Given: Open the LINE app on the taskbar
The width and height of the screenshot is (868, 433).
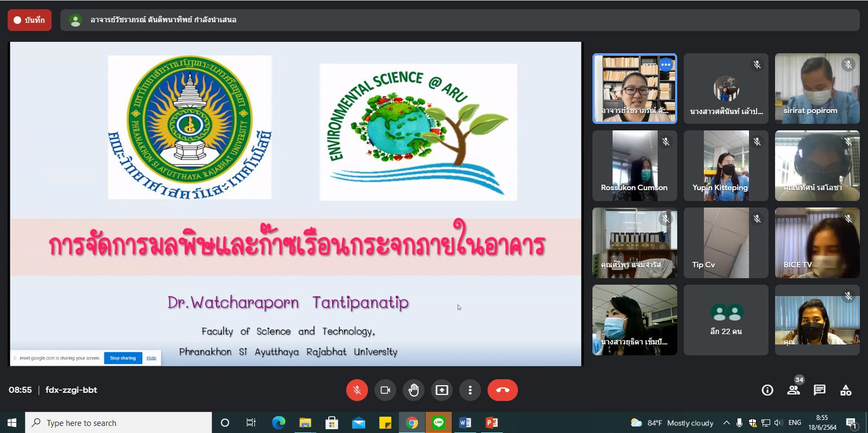Looking at the screenshot, I should point(438,423).
